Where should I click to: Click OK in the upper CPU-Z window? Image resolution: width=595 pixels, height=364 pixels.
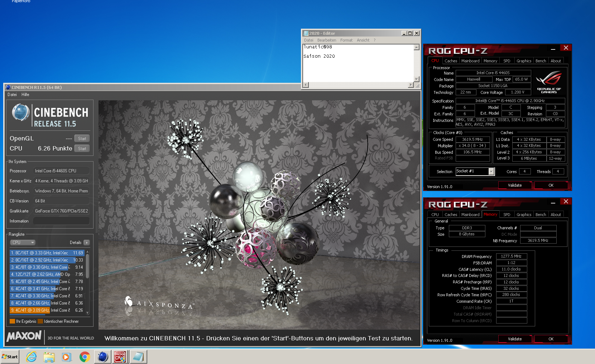tap(551, 185)
